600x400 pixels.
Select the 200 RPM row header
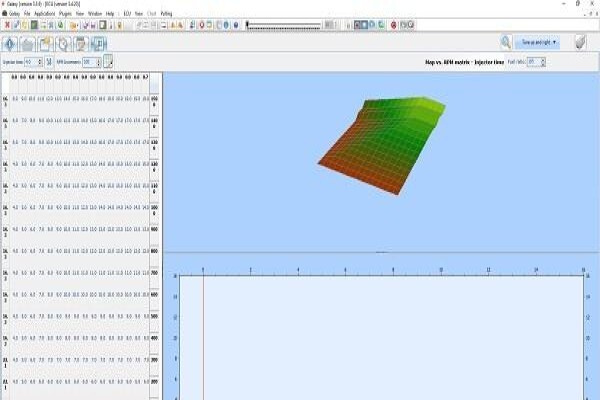[x=154, y=387]
